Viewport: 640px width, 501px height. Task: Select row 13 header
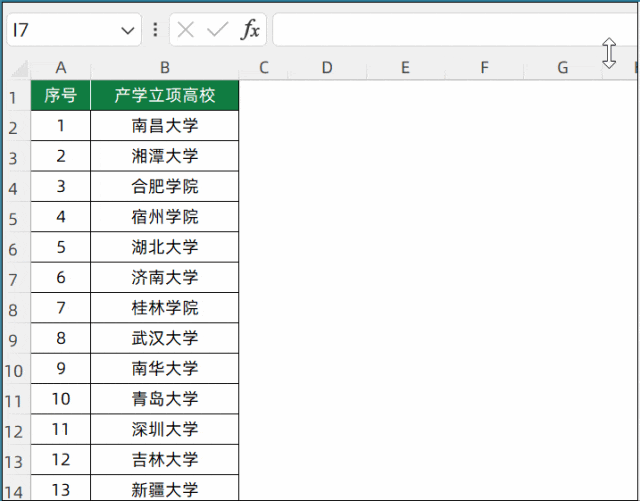click(16, 461)
